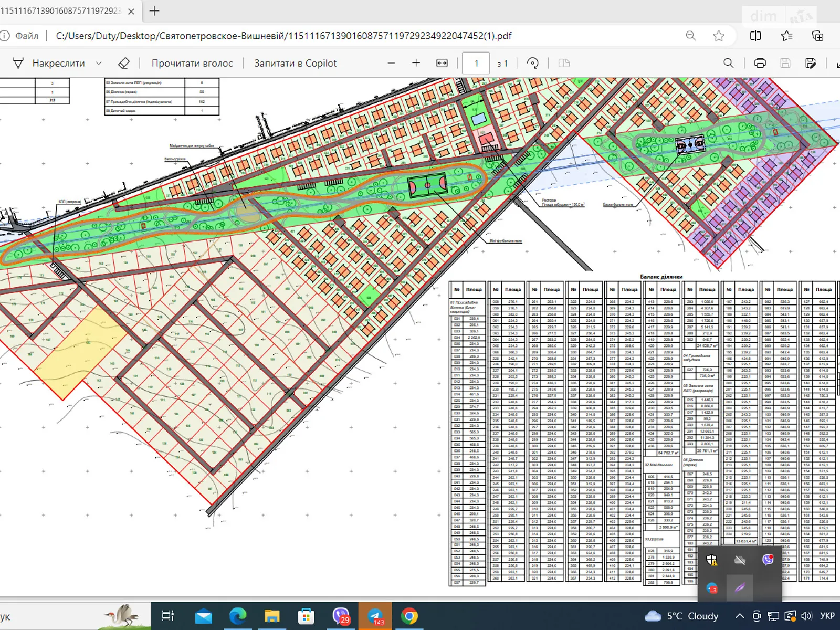The width and height of the screenshot is (840, 630).
Task: Open the browser zoom indicator icon
Action: tap(691, 36)
